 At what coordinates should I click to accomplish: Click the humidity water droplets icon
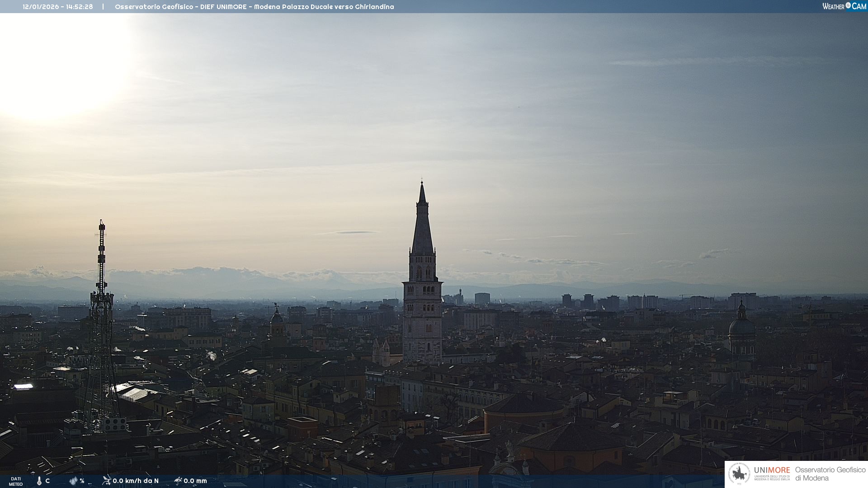[73, 481]
